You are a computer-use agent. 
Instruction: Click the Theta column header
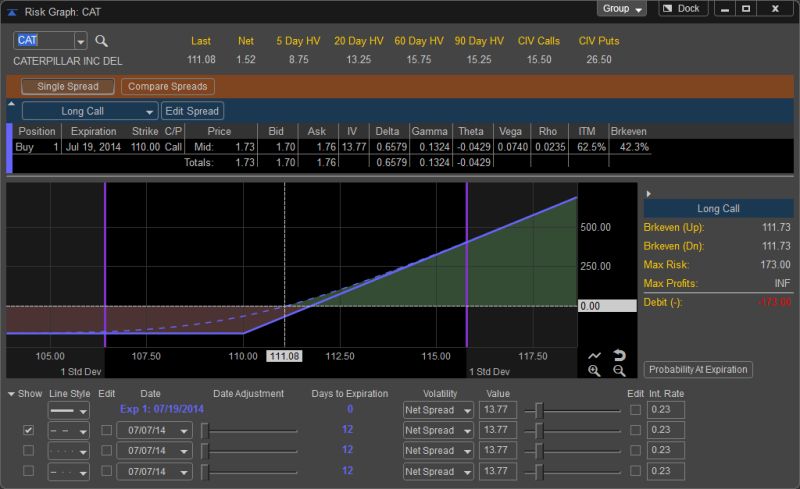(x=470, y=131)
